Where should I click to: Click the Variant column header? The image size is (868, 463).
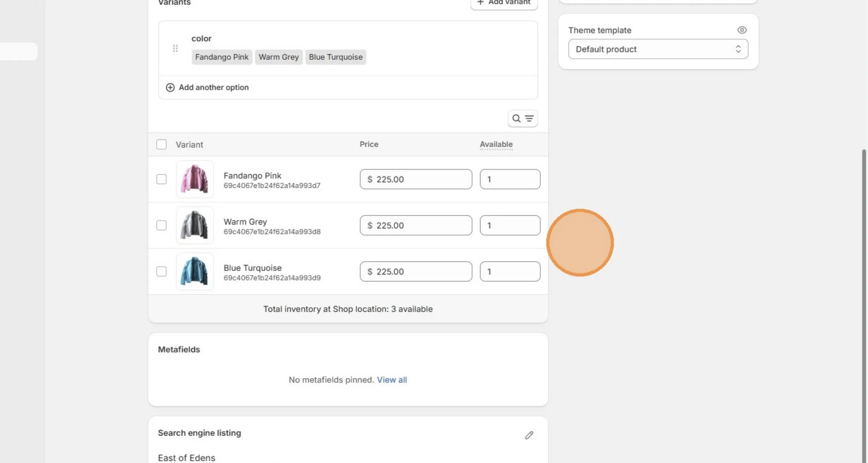pyautogui.click(x=190, y=145)
